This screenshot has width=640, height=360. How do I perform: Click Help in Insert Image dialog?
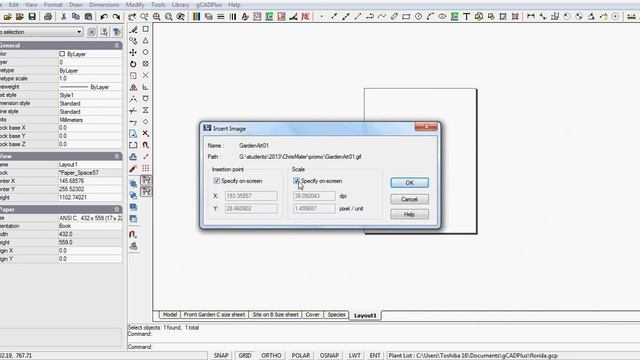coord(409,214)
